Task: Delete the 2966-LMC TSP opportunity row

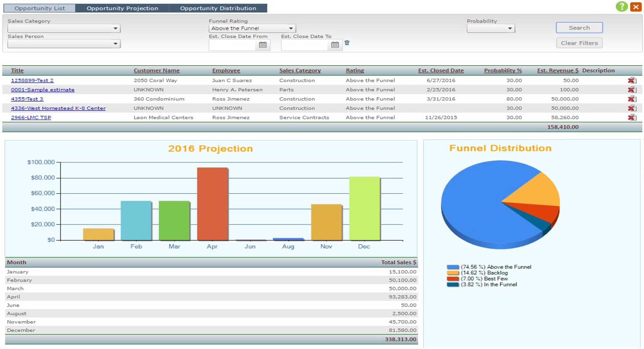Action: point(632,118)
